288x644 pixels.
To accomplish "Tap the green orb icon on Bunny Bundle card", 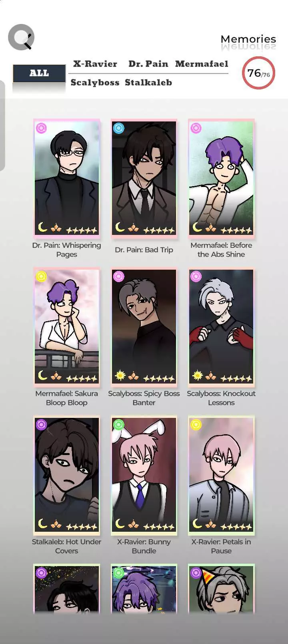I will click(x=119, y=425).
